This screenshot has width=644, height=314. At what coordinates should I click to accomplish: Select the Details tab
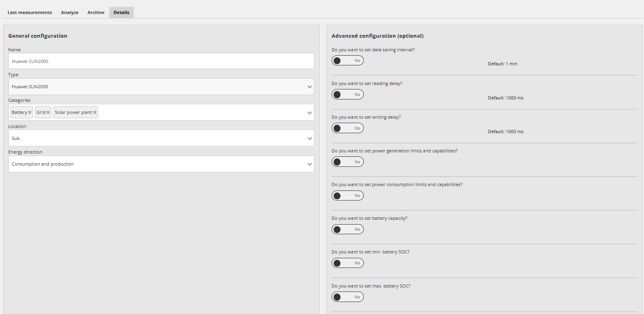tap(121, 12)
